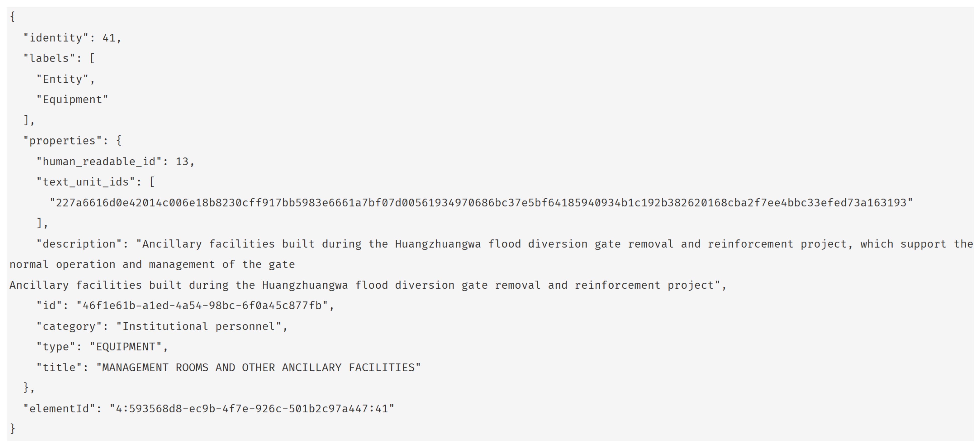Click the "category" key

[x=69, y=327]
